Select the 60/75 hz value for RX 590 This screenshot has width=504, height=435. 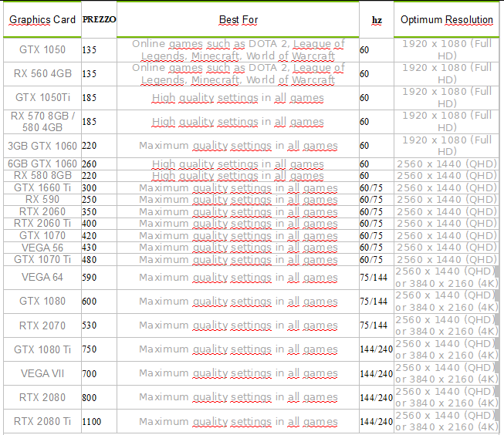coord(371,200)
